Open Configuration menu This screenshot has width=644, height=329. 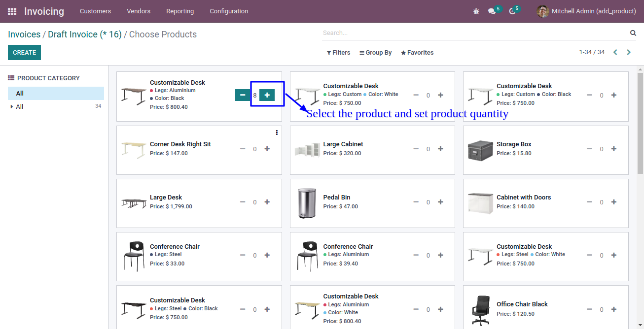pos(229,11)
